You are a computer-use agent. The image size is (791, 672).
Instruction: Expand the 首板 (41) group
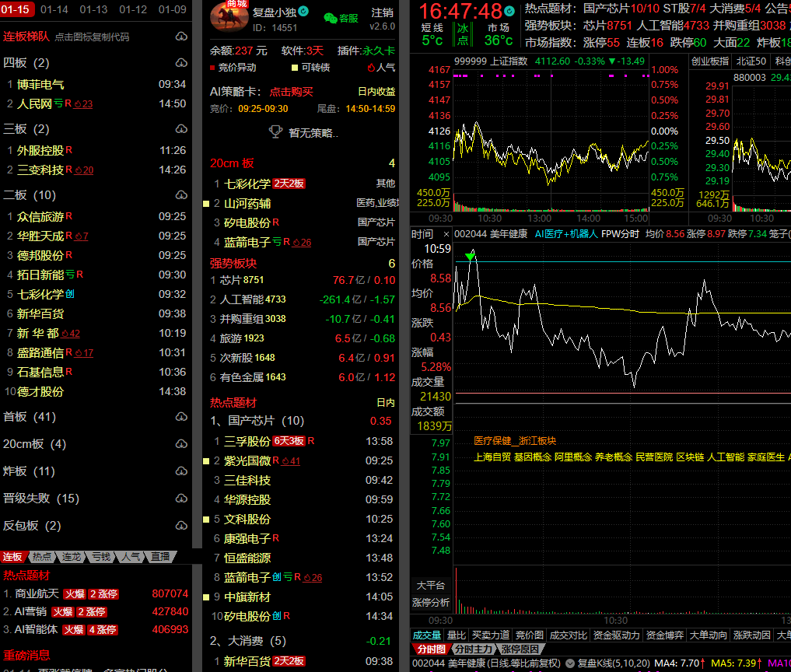pyautogui.click(x=30, y=417)
